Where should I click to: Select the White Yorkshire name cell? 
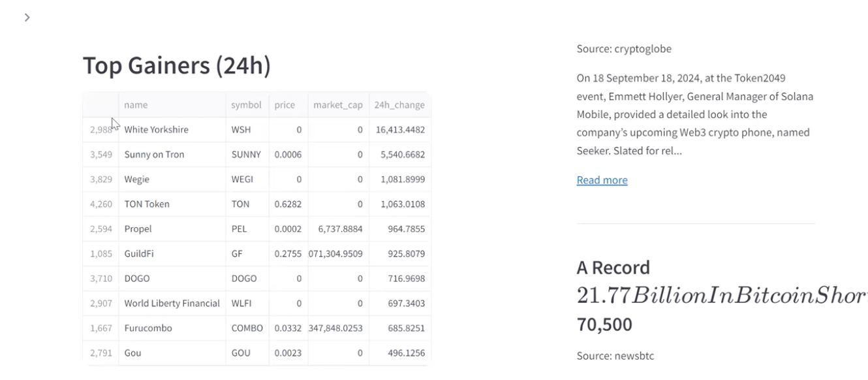click(x=157, y=130)
